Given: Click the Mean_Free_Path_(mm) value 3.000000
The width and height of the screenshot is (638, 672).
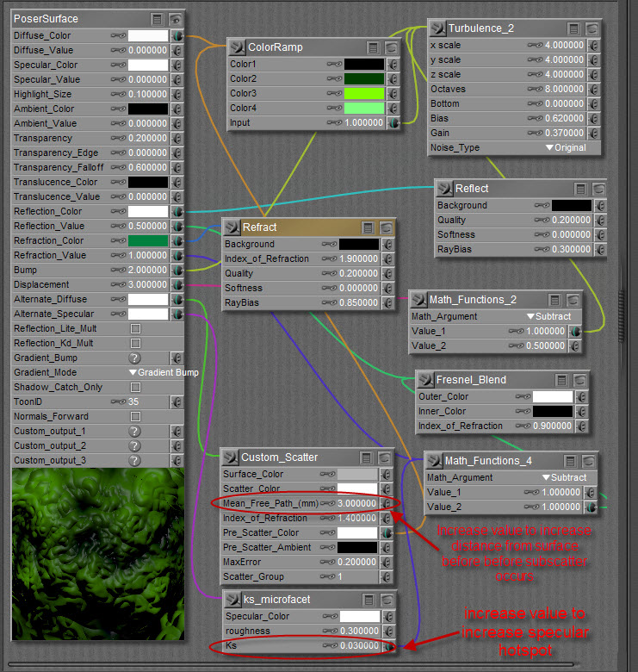Looking at the screenshot, I should point(357,504).
